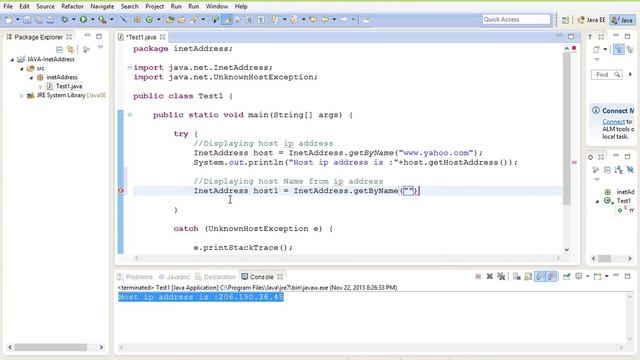This screenshot has width=640, height=360.
Task: Click the Package Explorer horizontal scrollbar
Action: (51, 347)
